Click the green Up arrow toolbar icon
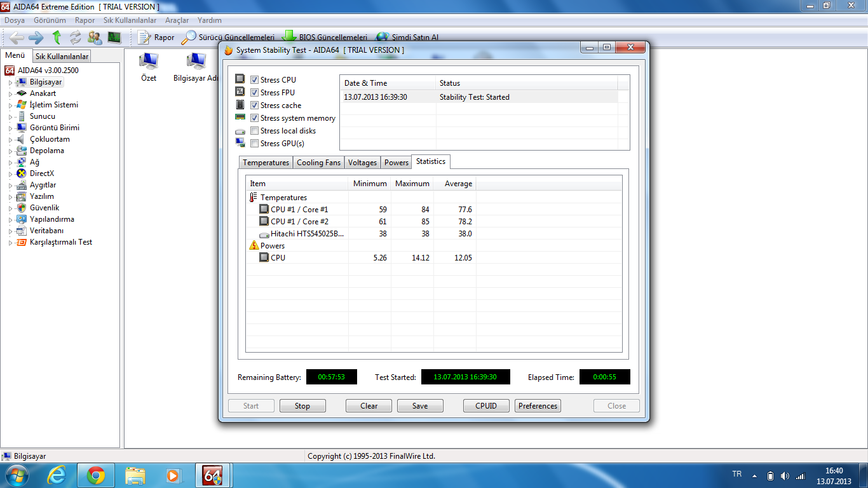This screenshot has height=488, width=868. 57,37
